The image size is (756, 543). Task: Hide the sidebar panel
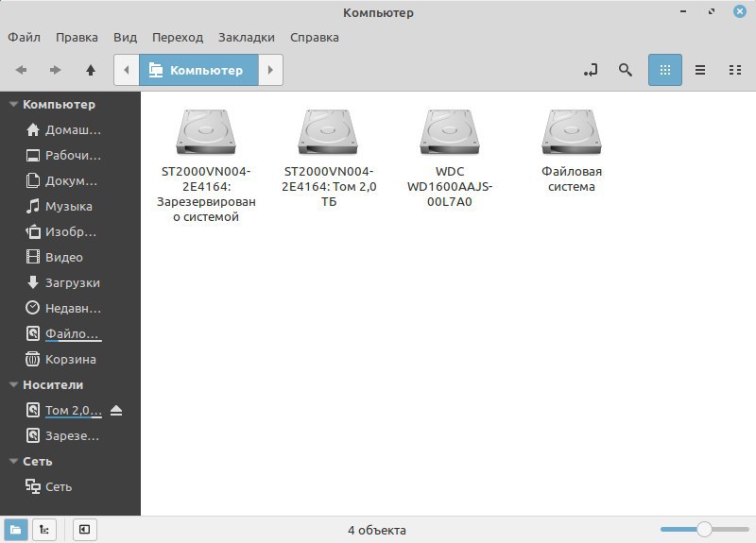tap(84, 530)
